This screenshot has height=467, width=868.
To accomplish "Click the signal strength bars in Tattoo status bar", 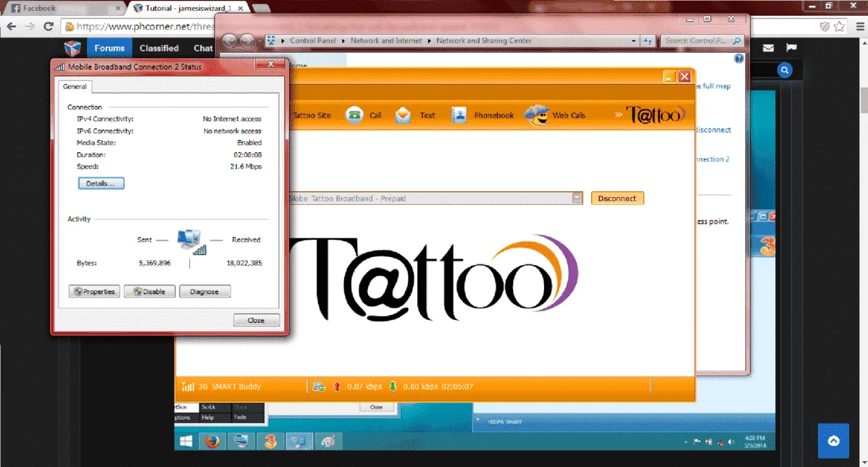I will (x=188, y=387).
